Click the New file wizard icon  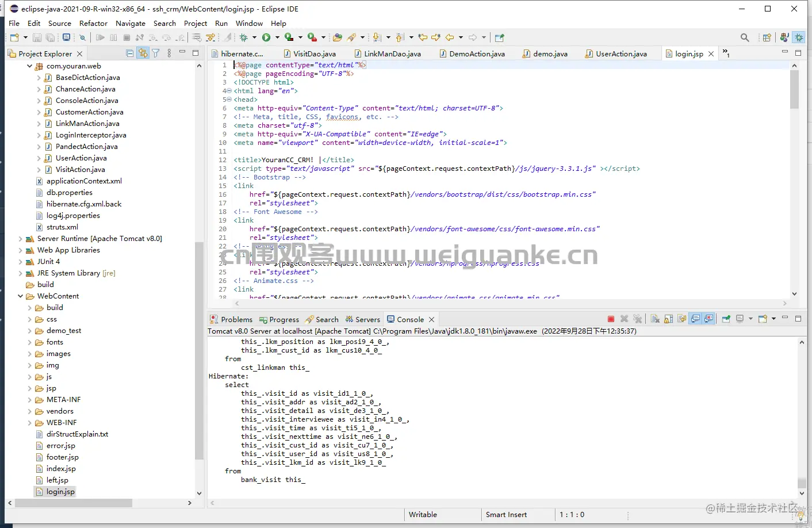[x=15, y=37]
